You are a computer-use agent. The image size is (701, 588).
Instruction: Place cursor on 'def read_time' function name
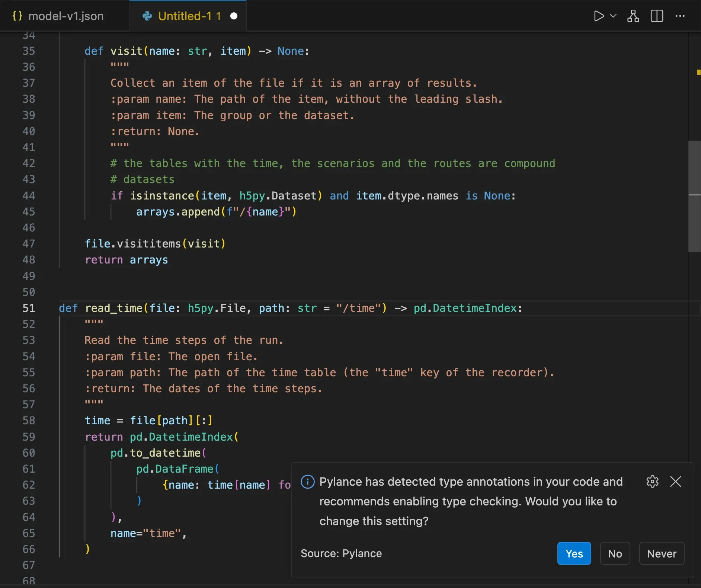click(114, 308)
